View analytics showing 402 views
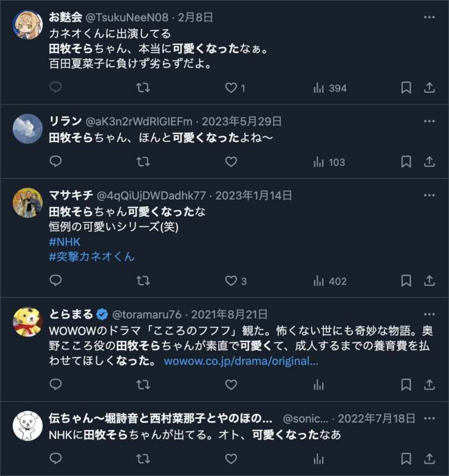The image size is (449, 476). point(329,281)
